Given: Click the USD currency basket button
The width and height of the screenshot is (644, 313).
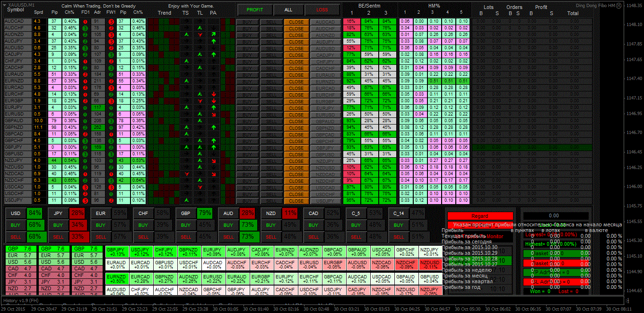Looking at the screenshot, I should coord(16,213).
